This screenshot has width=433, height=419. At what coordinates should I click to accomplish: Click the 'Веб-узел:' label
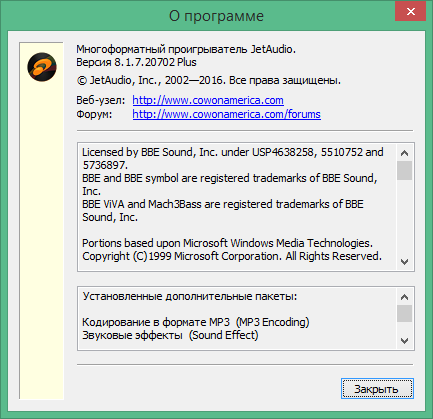pos(101,100)
